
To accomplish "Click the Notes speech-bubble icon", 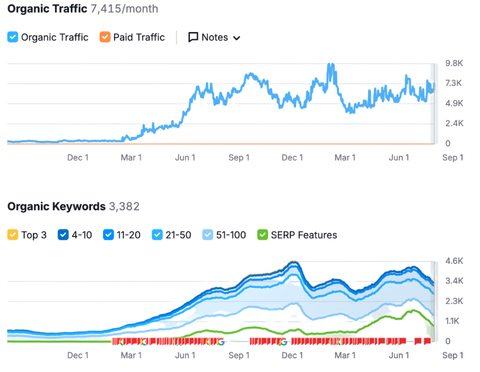I will pyautogui.click(x=193, y=37).
